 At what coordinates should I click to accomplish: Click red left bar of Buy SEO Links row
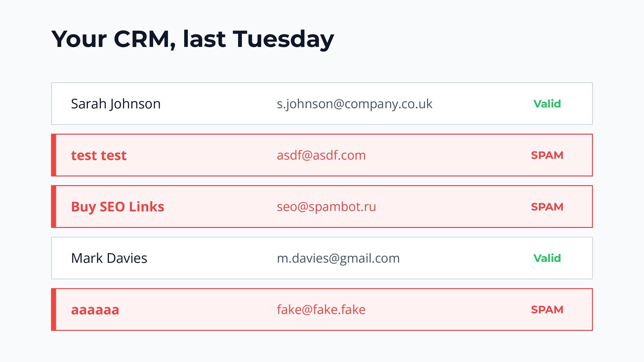pos(54,206)
